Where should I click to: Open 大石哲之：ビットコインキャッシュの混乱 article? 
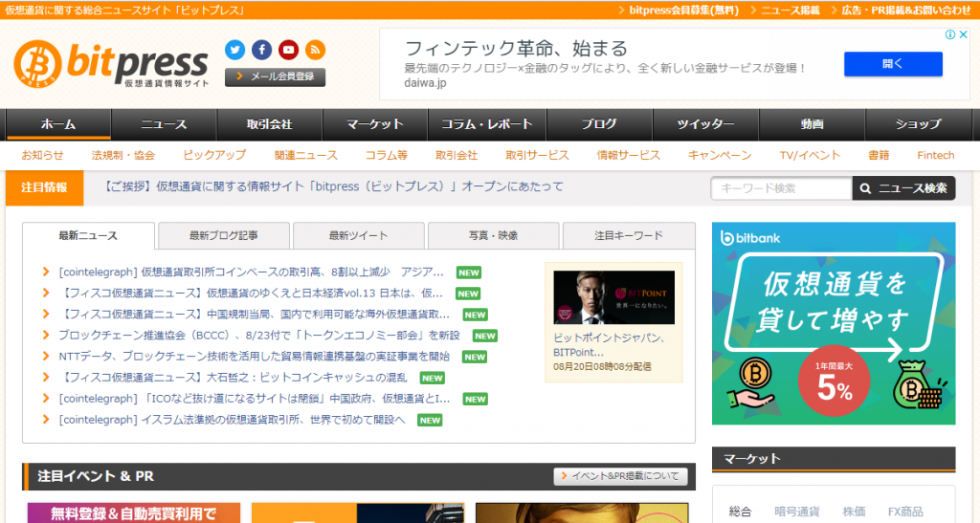pyautogui.click(x=234, y=378)
